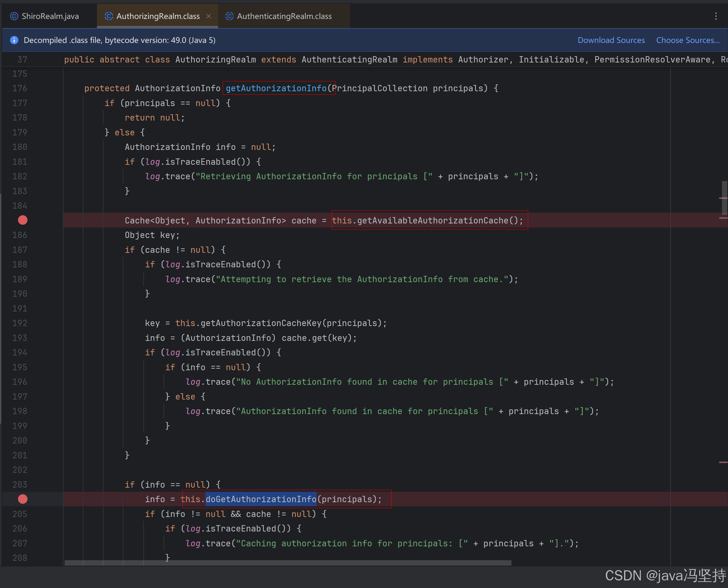
Task: Click the highlighted doGetAuthorizationInfo call
Action: tap(261, 499)
